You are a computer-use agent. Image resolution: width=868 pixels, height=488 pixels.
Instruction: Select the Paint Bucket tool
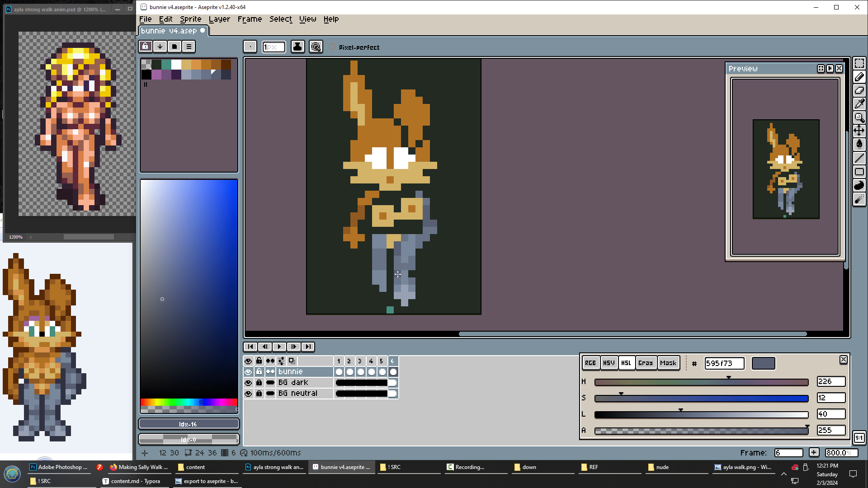click(x=859, y=144)
